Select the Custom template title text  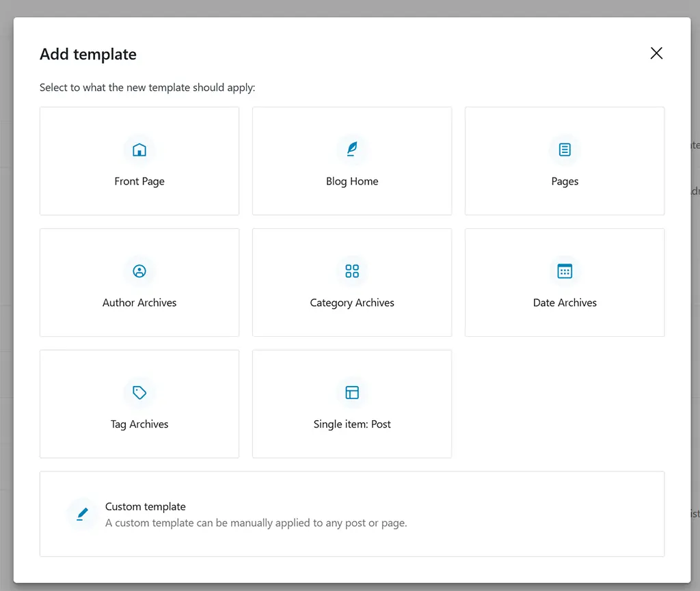click(146, 507)
